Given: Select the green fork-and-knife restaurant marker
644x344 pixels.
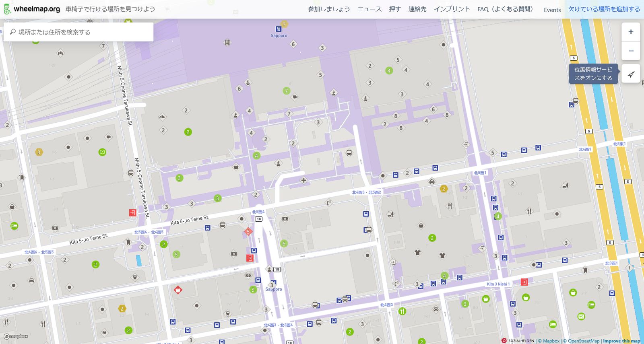Looking at the screenshot, I should click(402, 311).
